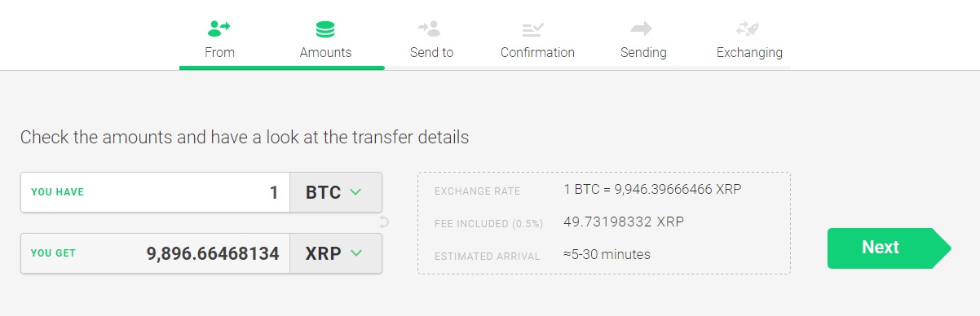
Task: Switch to the Send to step
Action: (431, 52)
